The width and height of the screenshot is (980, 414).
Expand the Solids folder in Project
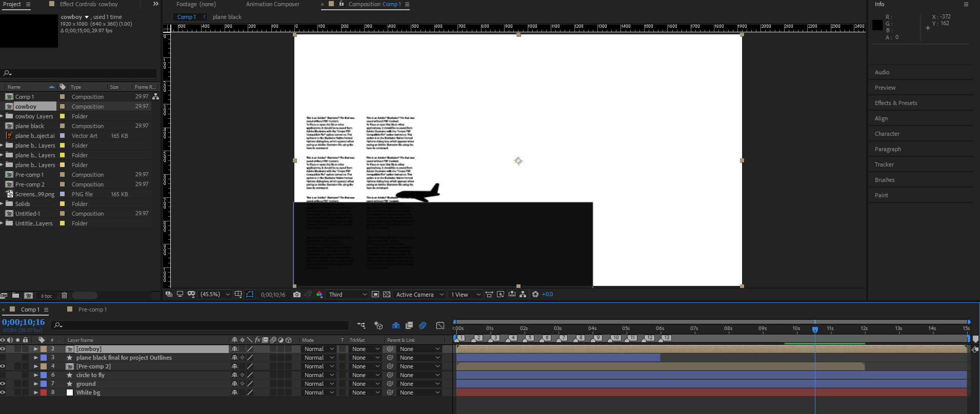pyautogui.click(x=2, y=204)
